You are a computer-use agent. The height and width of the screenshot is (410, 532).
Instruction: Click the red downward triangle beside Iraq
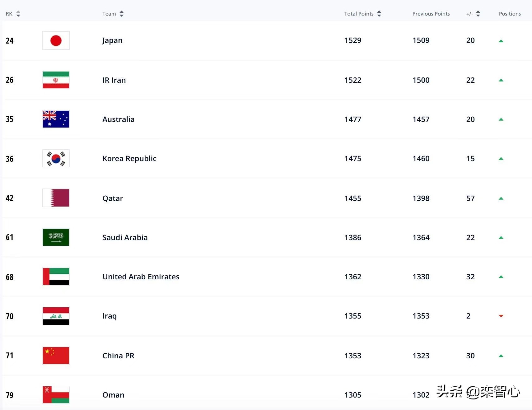(x=501, y=316)
